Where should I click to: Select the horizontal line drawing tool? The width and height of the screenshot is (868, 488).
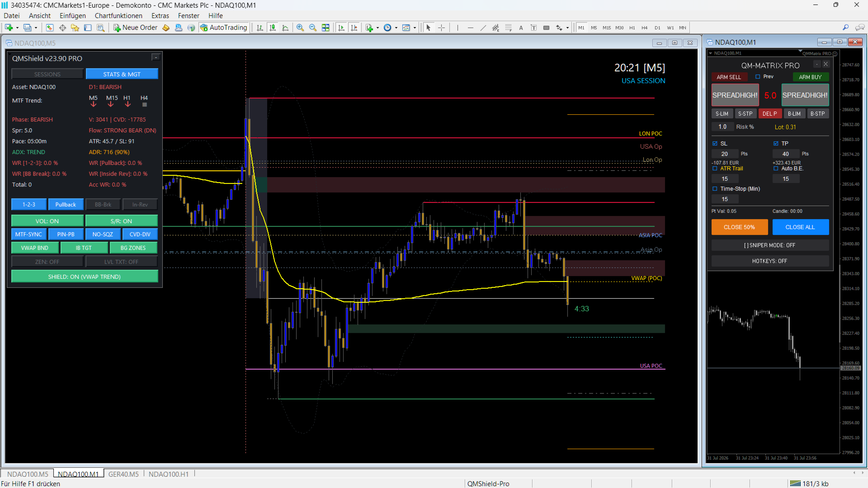pyautogui.click(x=471, y=28)
